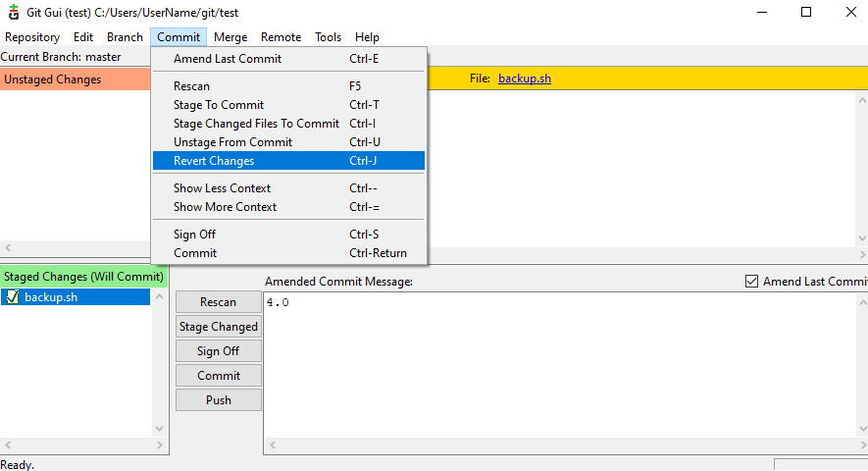
Task: Select Commit Ctrl-Return menu entry
Action: coord(288,253)
